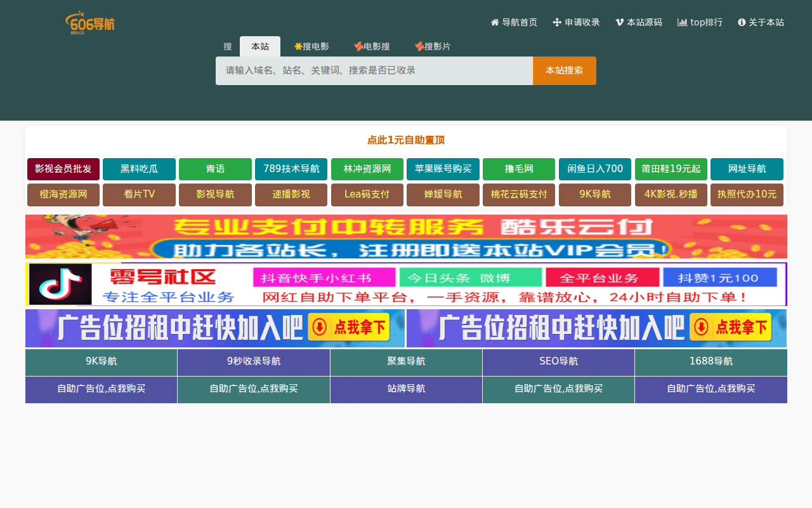Viewport: 812px width, 508px height.
Task: Click the 影视会员批发 red button
Action: [63, 169]
